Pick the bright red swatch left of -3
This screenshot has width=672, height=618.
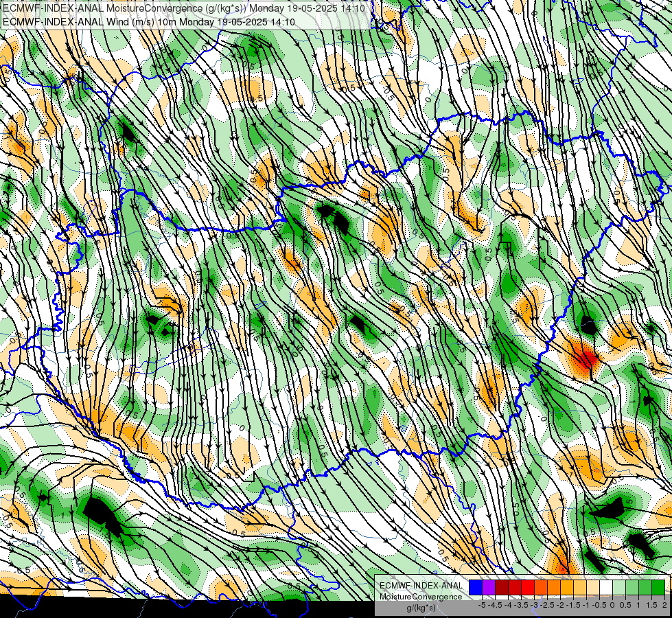pos(528,587)
